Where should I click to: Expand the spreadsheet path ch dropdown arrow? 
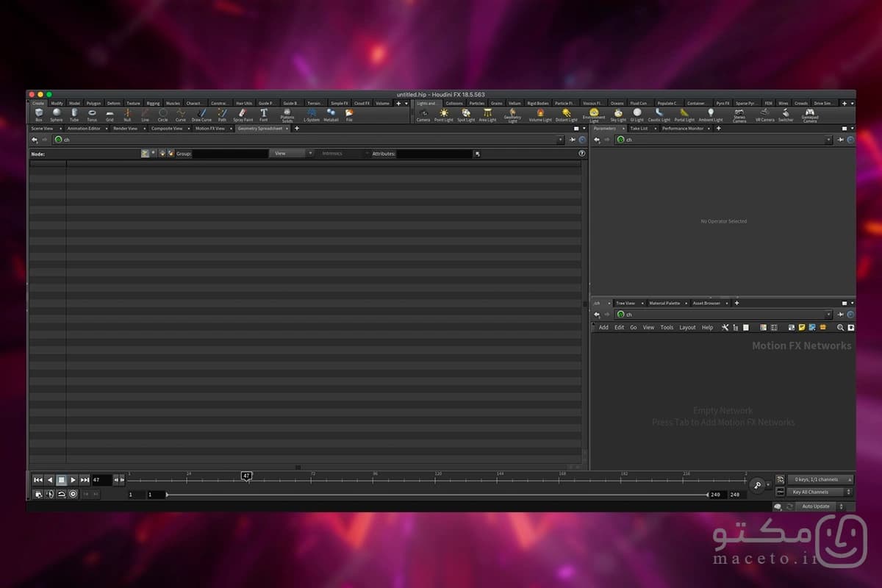click(560, 140)
